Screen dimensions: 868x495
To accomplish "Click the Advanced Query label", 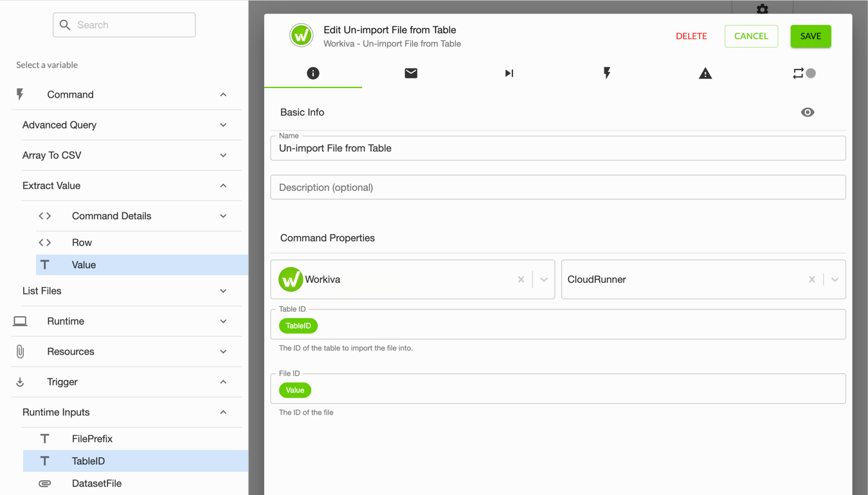I will pos(59,125).
